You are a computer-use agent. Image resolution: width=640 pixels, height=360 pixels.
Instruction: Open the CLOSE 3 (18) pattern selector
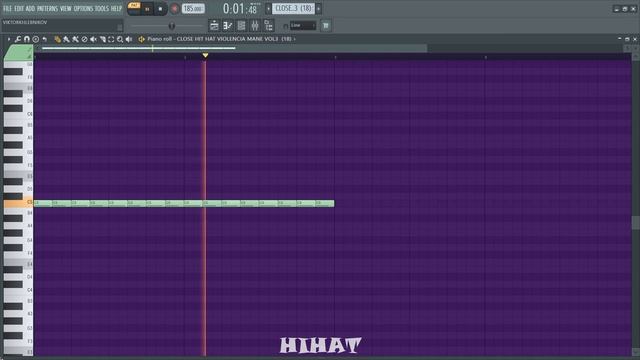tap(293, 8)
